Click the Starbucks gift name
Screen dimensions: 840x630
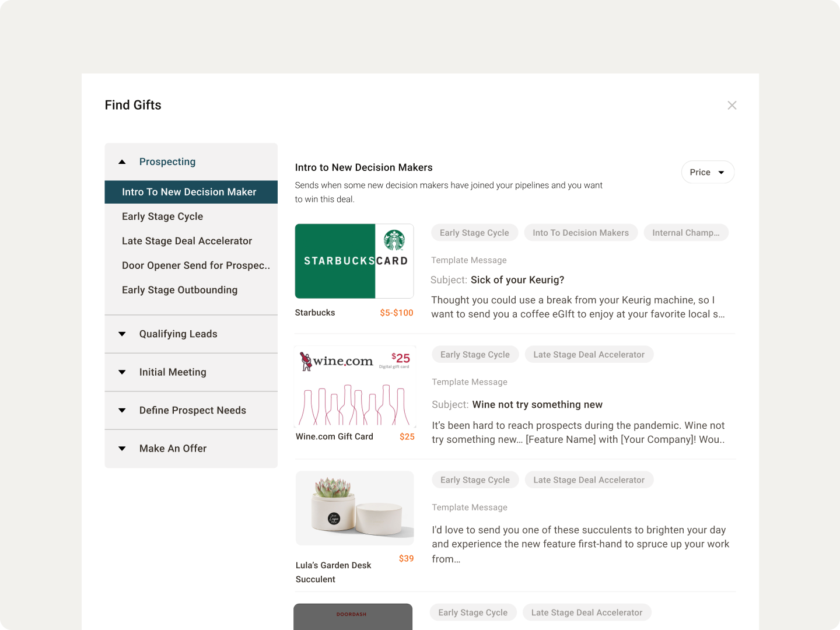tap(315, 313)
